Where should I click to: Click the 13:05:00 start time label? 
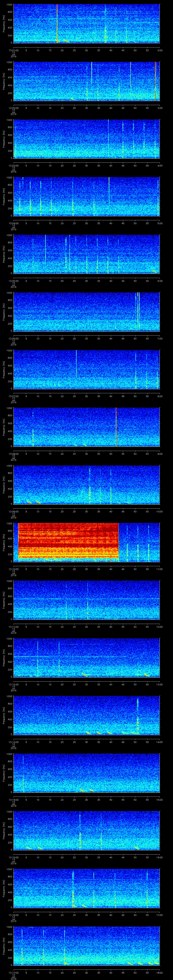[14, 281]
